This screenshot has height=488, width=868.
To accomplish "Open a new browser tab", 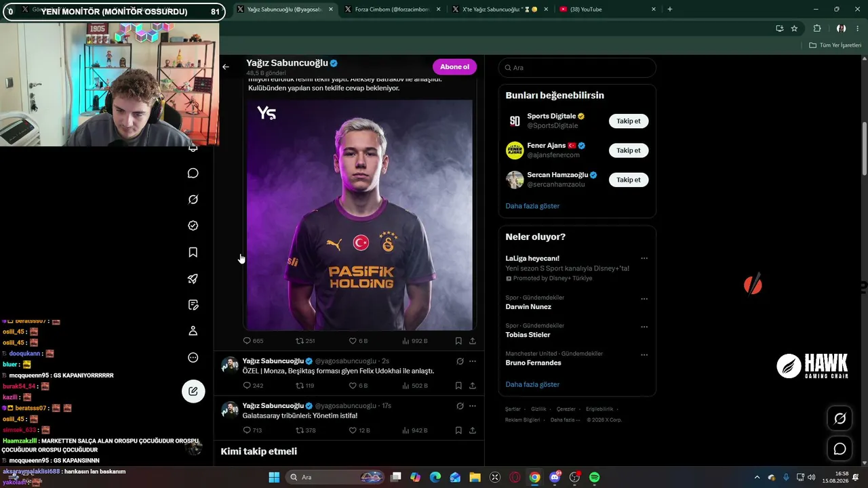I will [x=670, y=9].
